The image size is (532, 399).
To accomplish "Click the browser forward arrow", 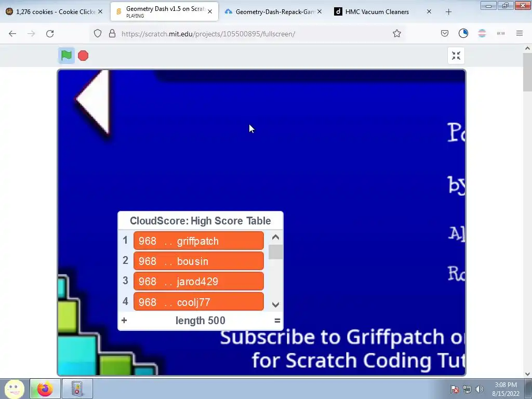I will (31, 34).
